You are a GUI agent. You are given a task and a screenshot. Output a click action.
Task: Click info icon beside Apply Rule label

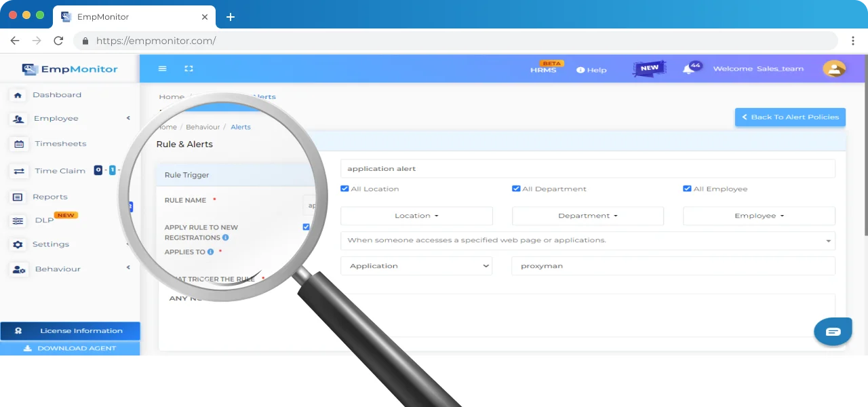coord(225,237)
